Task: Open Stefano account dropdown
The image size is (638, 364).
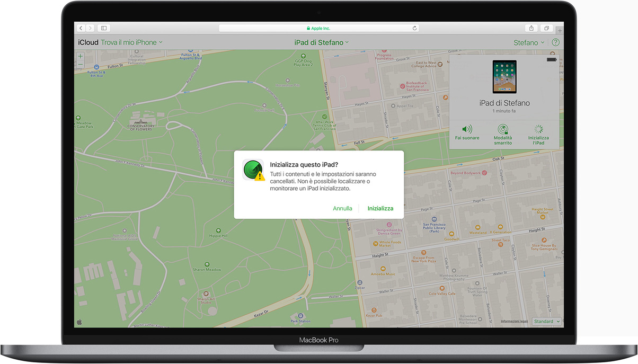Action: point(529,42)
